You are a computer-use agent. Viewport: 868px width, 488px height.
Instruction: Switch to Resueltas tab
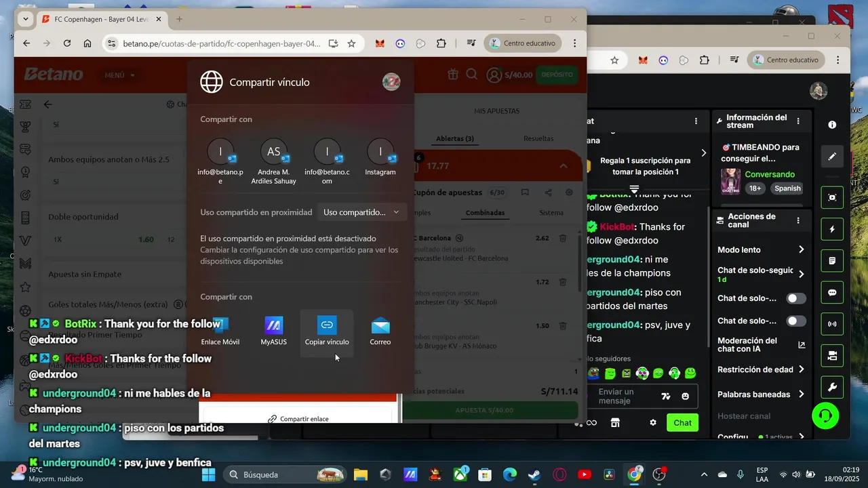(x=538, y=138)
